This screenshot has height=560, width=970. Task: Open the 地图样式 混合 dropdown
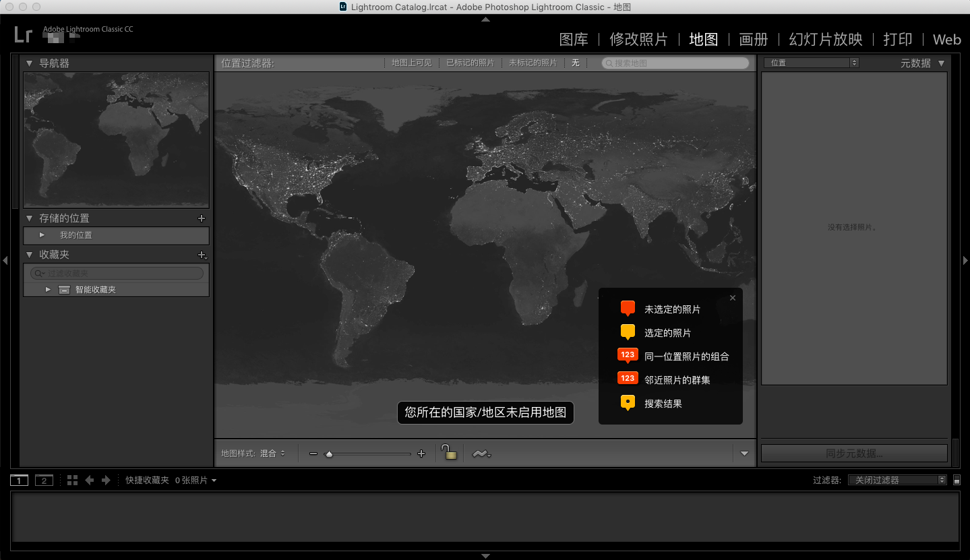(273, 454)
